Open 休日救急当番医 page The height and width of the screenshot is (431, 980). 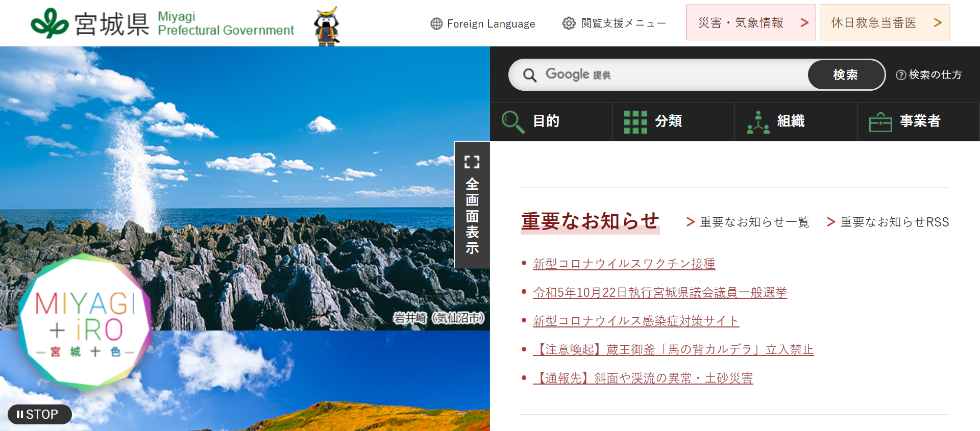point(885,22)
